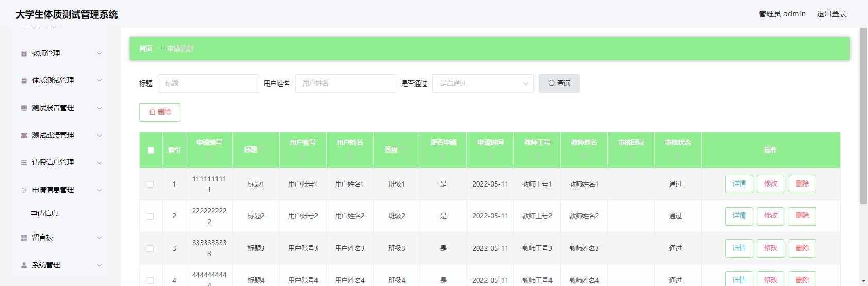
Task: Expand the 体质测试管理 menu chevron
Action: click(x=99, y=80)
